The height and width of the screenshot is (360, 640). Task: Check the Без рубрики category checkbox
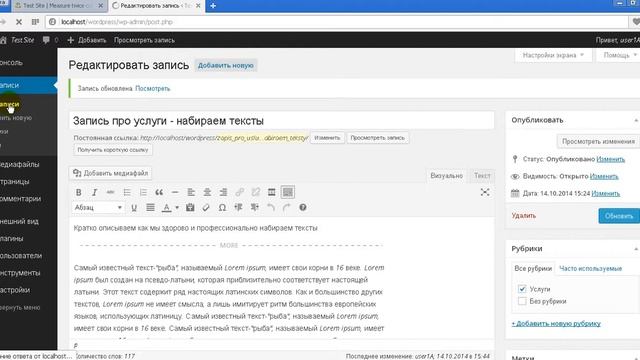(522, 301)
